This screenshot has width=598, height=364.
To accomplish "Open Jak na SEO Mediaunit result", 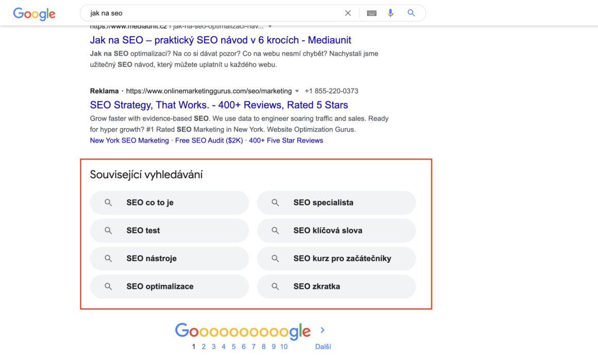I will [221, 40].
